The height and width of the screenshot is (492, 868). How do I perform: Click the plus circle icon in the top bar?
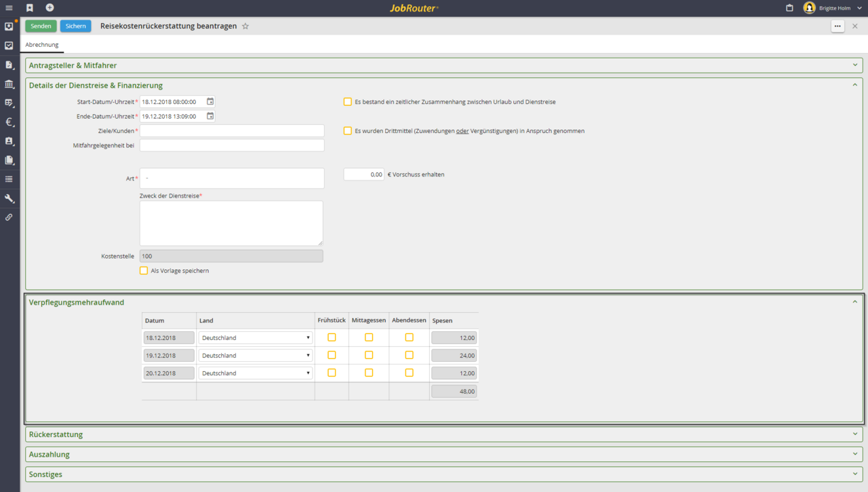[x=50, y=7]
